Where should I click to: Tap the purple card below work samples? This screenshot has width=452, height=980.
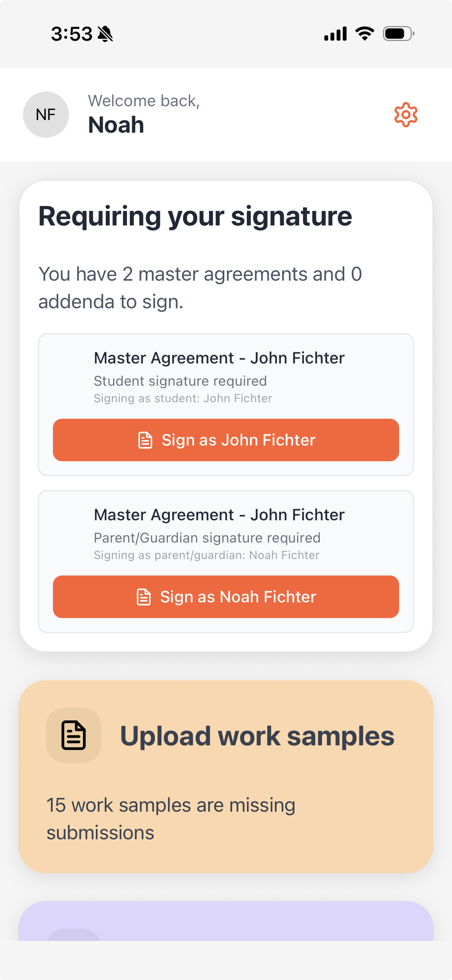(x=226, y=921)
